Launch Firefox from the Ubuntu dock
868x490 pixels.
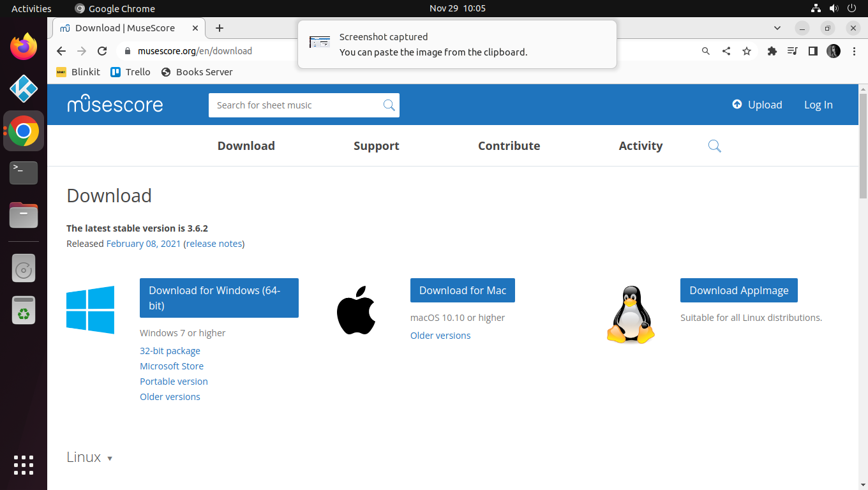pyautogui.click(x=23, y=46)
